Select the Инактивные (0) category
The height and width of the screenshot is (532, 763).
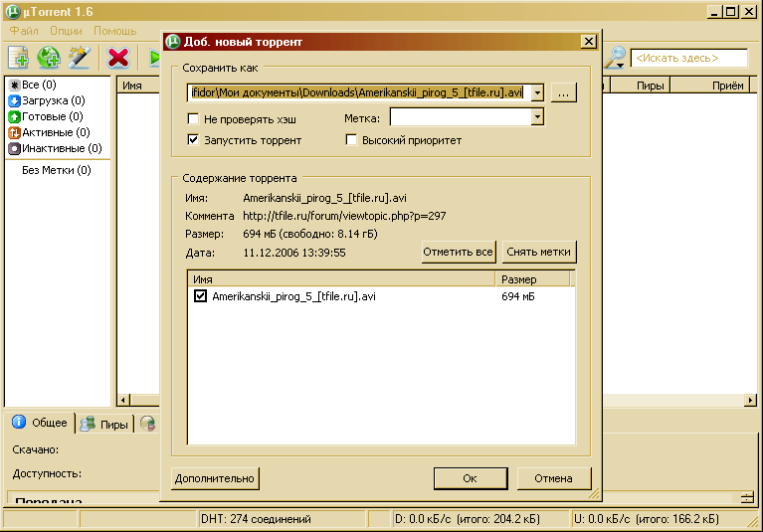pos(55,148)
